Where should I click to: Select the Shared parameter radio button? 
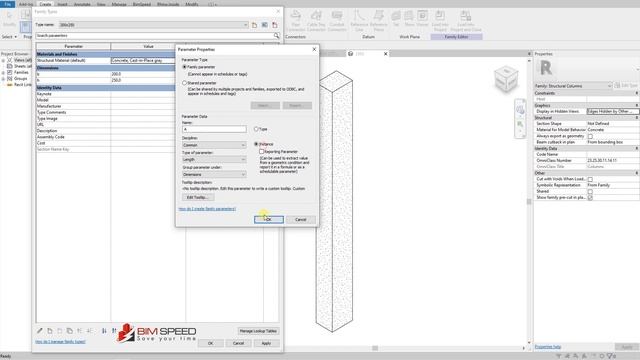tap(184, 83)
